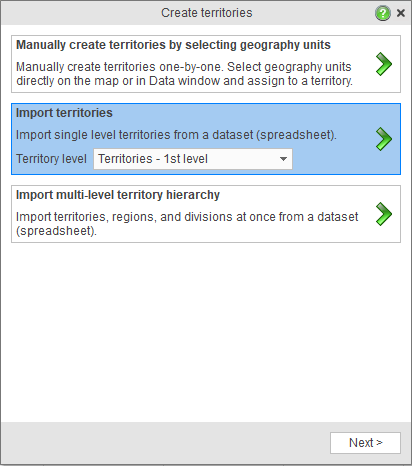Open help via the green question mark icon

tap(383, 13)
